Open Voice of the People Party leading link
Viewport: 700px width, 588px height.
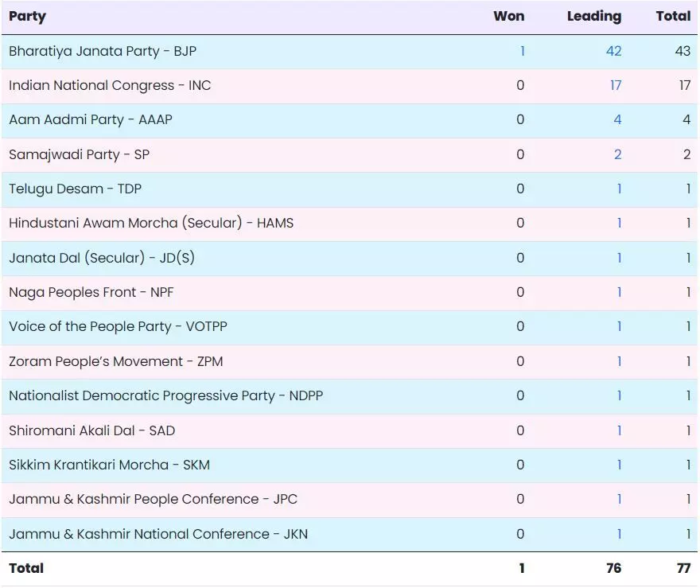tap(619, 326)
